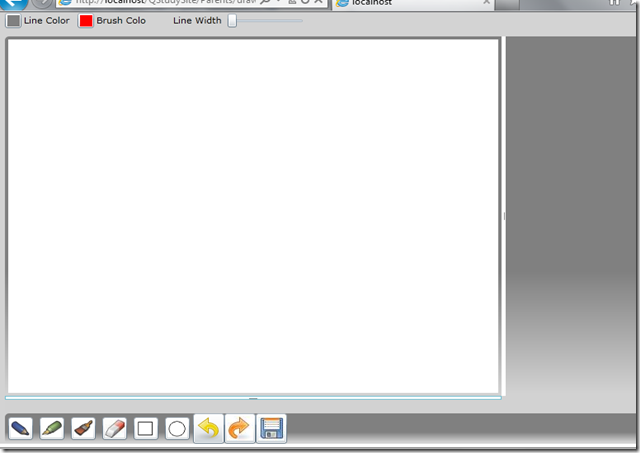Select the green highlighter marker tool
640x453 pixels.
click(x=52, y=429)
